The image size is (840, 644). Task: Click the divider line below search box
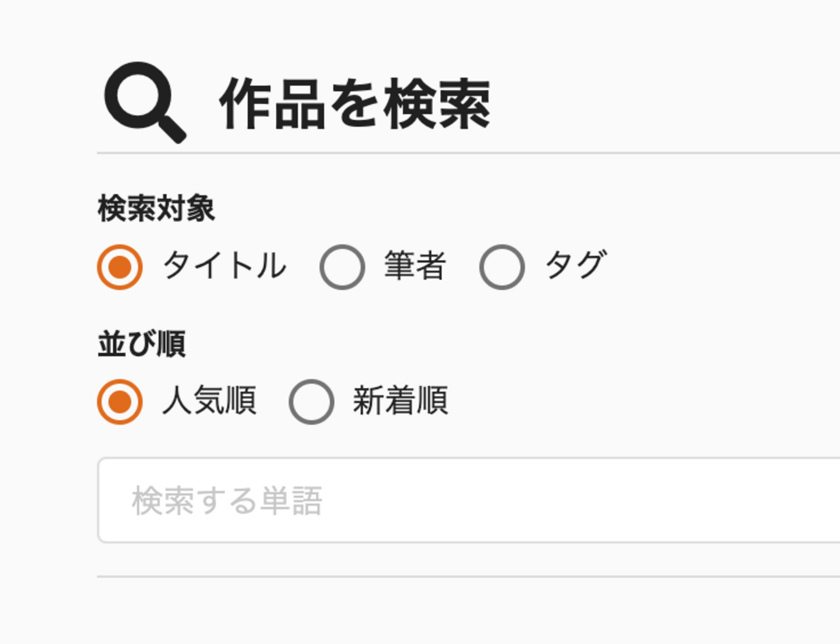[468, 576]
